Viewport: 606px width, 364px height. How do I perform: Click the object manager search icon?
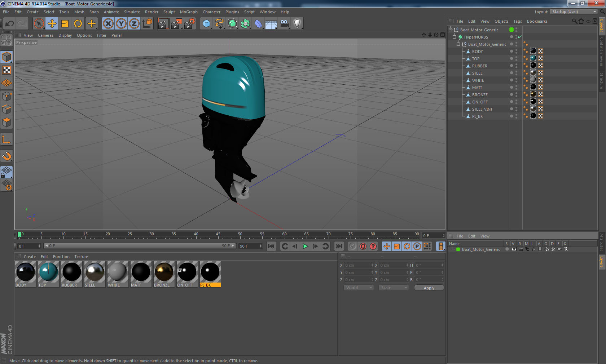pos(574,21)
